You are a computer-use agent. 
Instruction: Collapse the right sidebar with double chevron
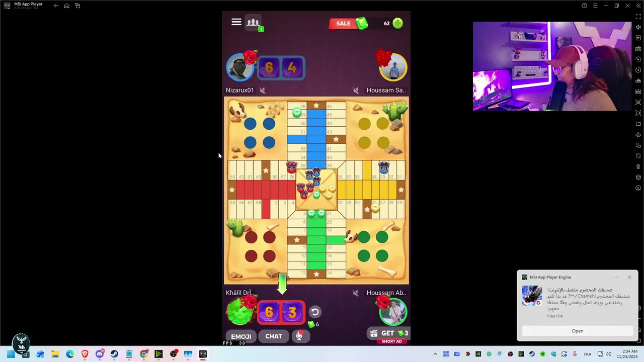coord(638,6)
